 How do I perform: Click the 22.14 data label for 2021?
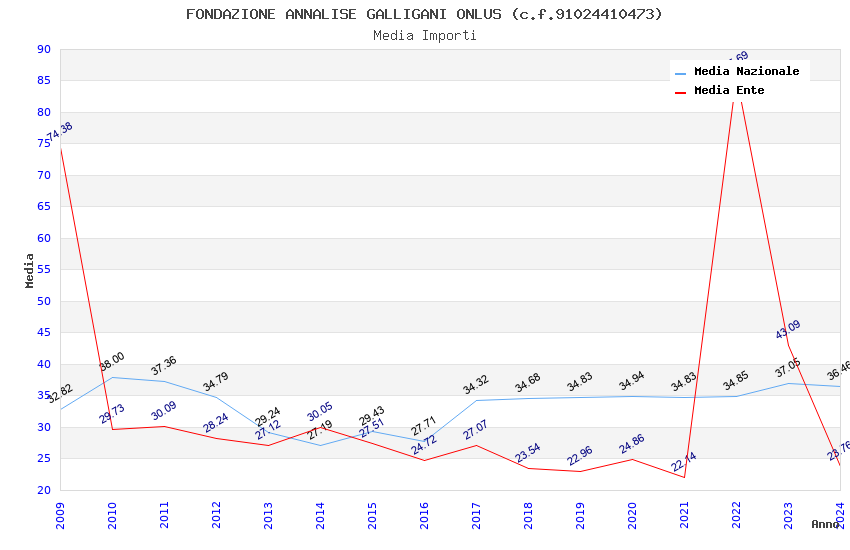click(x=684, y=462)
